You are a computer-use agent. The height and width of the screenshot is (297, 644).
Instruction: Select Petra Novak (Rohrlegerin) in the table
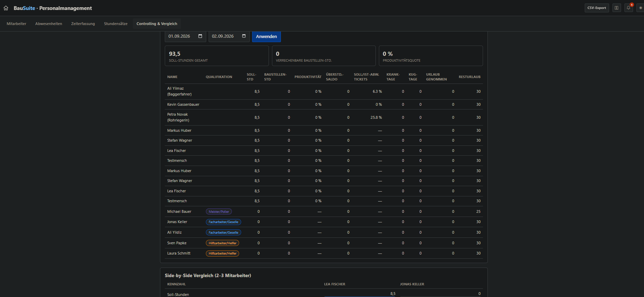(x=178, y=117)
